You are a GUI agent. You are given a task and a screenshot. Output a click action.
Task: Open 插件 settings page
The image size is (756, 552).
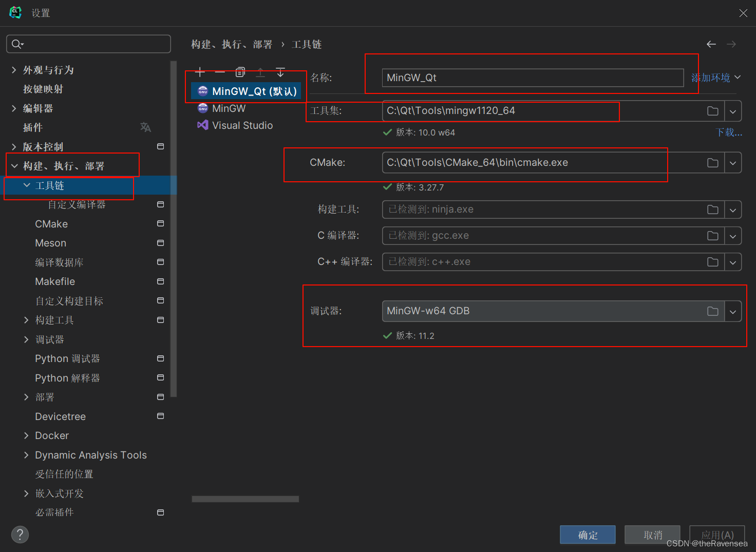33,127
